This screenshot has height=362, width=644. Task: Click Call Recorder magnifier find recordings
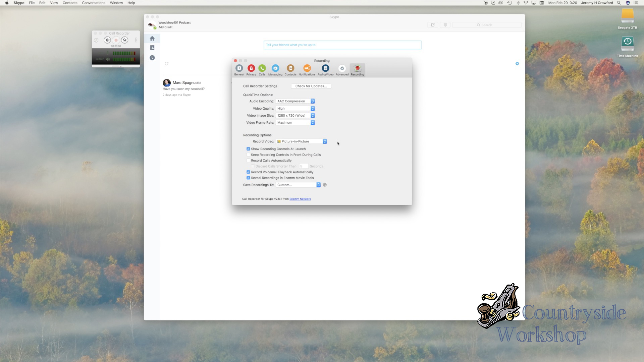tap(125, 40)
